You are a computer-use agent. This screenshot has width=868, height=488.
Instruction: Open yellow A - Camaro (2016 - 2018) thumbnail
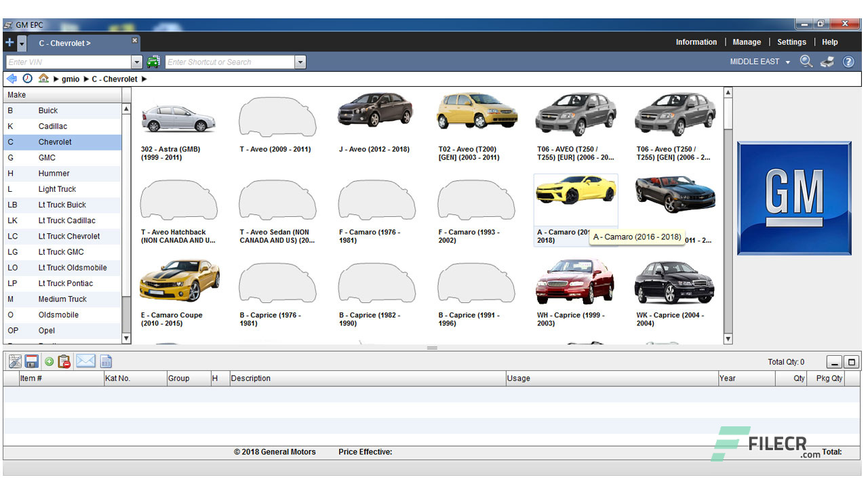(x=576, y=189)
